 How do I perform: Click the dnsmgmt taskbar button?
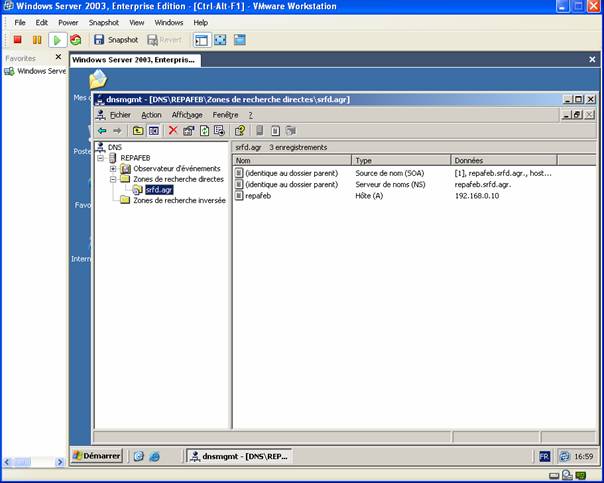pos(239,456)
